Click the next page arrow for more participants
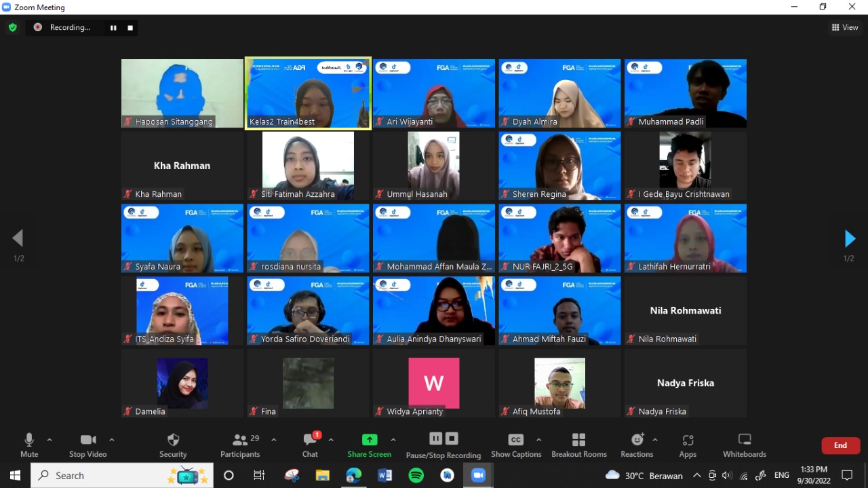Screen dimensions: 868x488 click(850, 238)
